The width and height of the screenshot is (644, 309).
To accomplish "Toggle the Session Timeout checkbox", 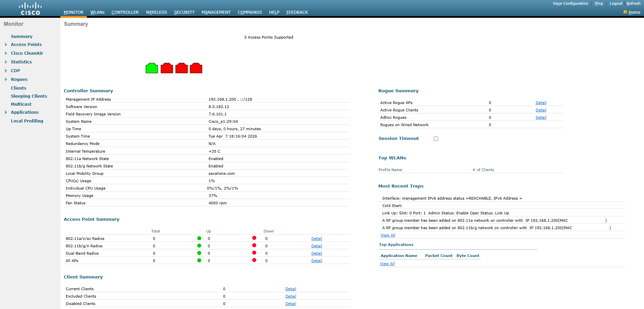I will point(436,139).
